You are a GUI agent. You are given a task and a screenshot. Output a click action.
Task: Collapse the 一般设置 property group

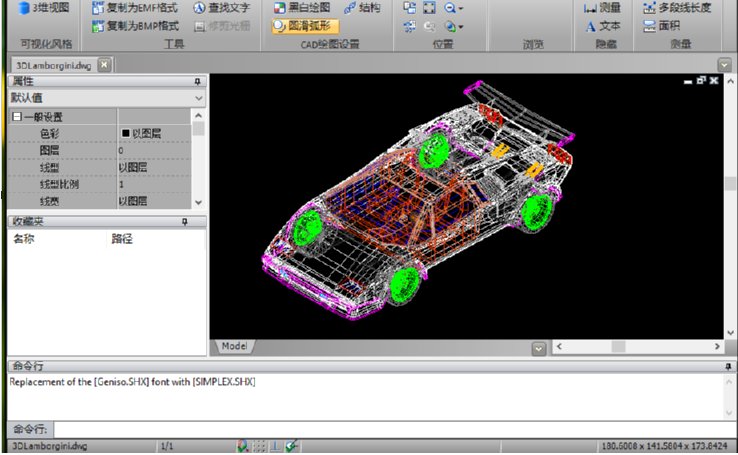[x=16, y=118]
